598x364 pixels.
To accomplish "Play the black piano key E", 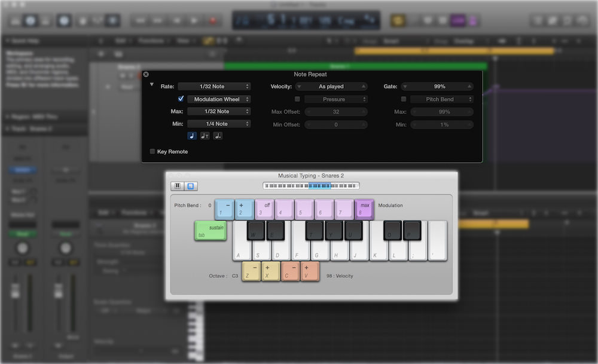I will tap(275, 230).
